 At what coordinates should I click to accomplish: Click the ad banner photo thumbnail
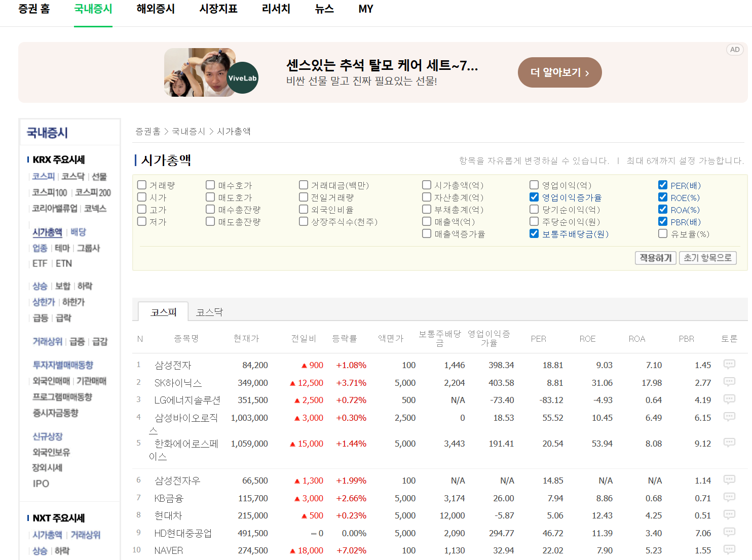200,72
